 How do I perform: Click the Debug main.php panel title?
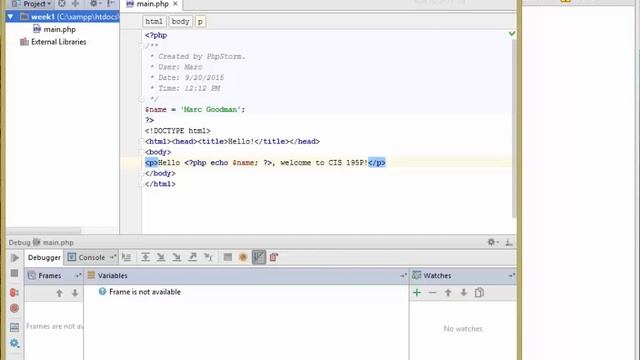click(41, 242)
